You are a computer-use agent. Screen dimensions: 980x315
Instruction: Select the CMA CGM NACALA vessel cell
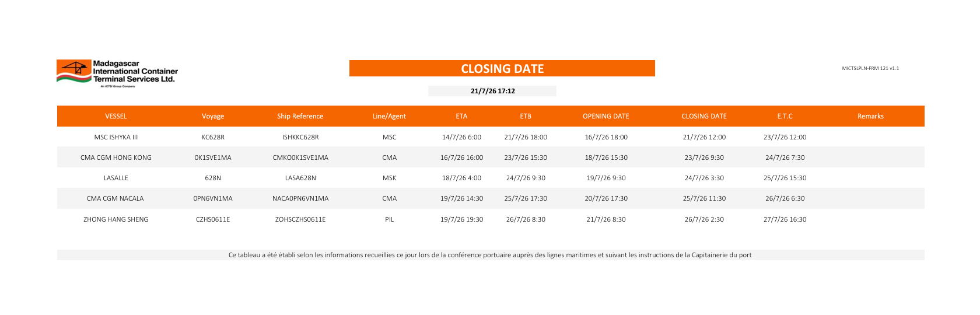(116, 198)
